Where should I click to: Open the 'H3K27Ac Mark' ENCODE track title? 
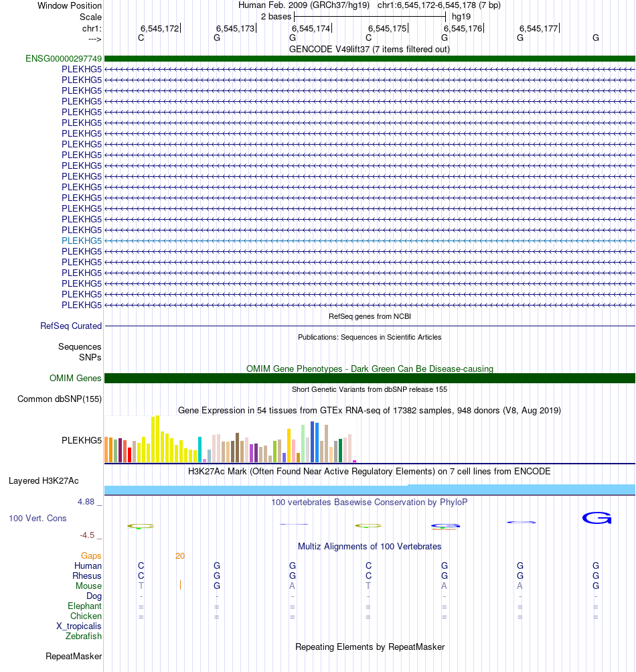[370, 472]
